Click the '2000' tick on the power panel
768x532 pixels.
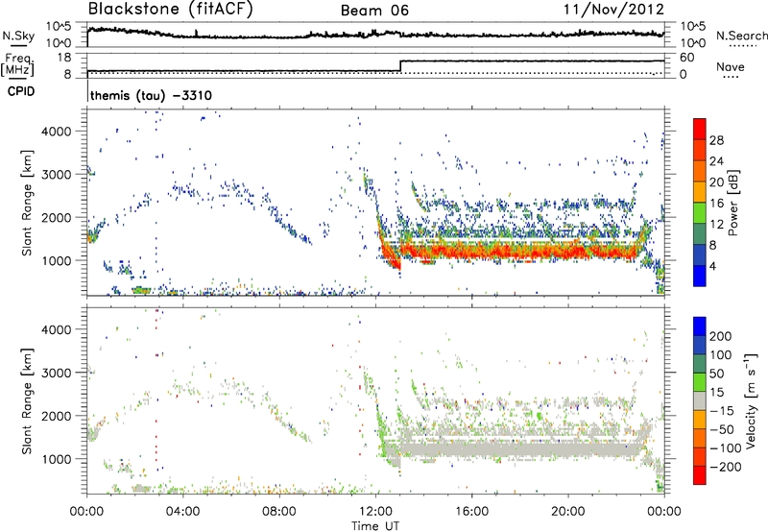coord(57,217)
